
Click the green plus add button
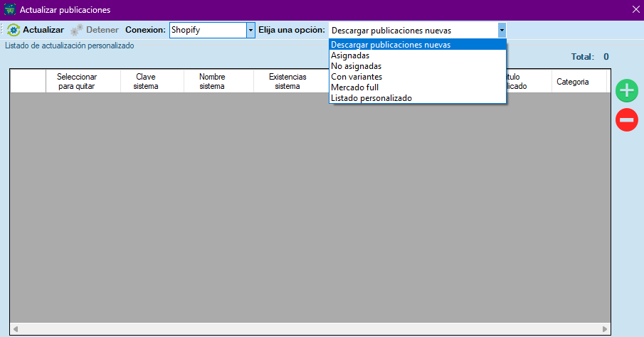pos(627,90)
